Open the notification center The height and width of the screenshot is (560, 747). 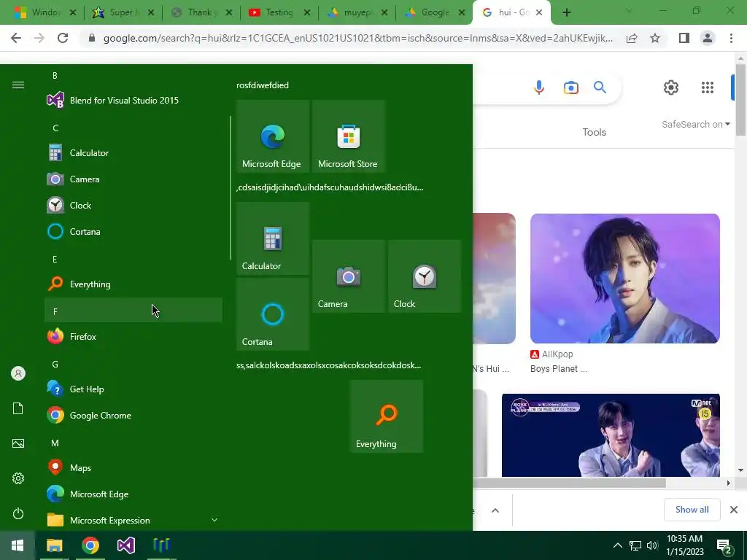tap(724, 545)
